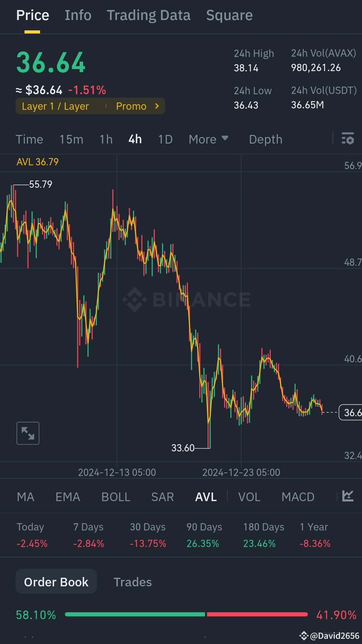The height and width of the screenshot is (644, 362).
Task: Toggle the MACD indicator on
Action: [x=298, y=496]
